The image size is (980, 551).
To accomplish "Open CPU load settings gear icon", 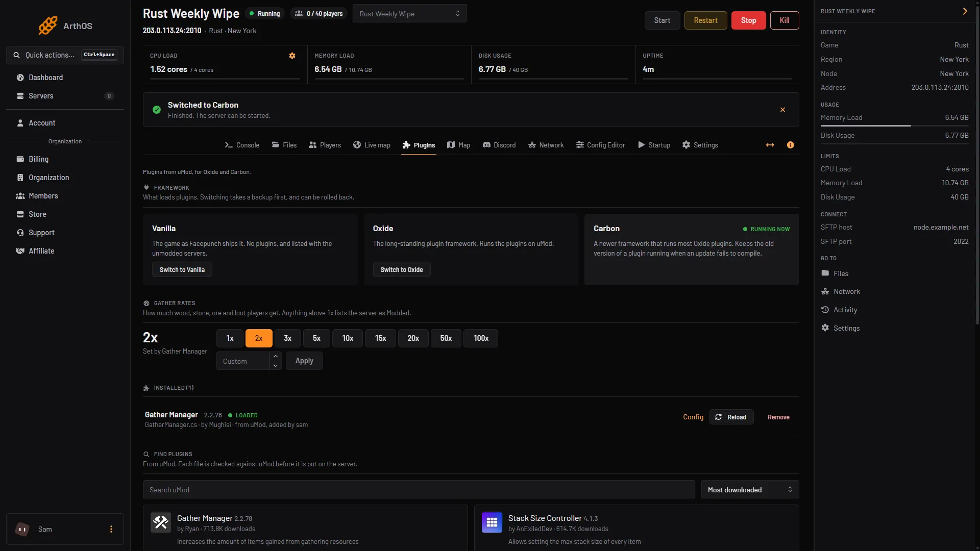I will click(292, 56).
